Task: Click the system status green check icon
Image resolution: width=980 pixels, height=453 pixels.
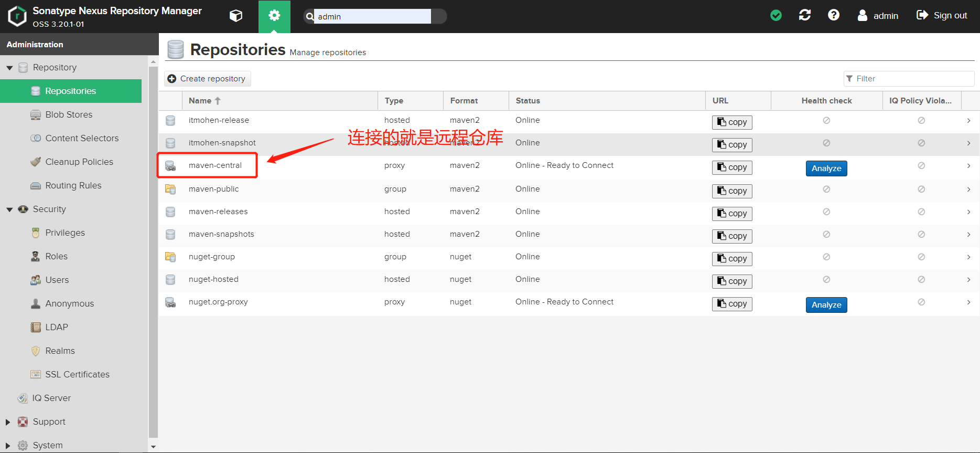Action: pyautogui.click(x=776, y=16)
